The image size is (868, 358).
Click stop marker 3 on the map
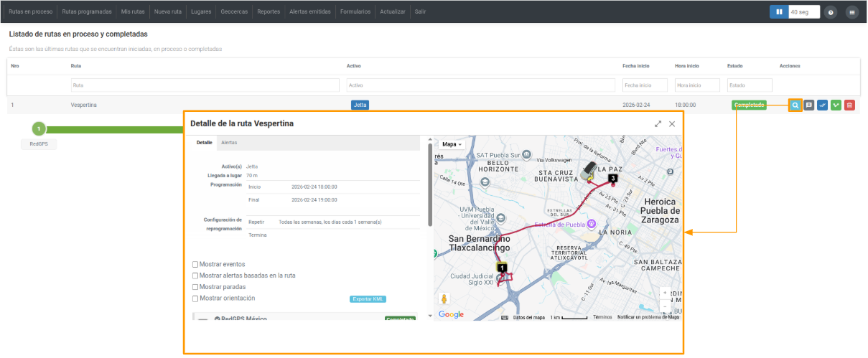(x=612, y=178)
